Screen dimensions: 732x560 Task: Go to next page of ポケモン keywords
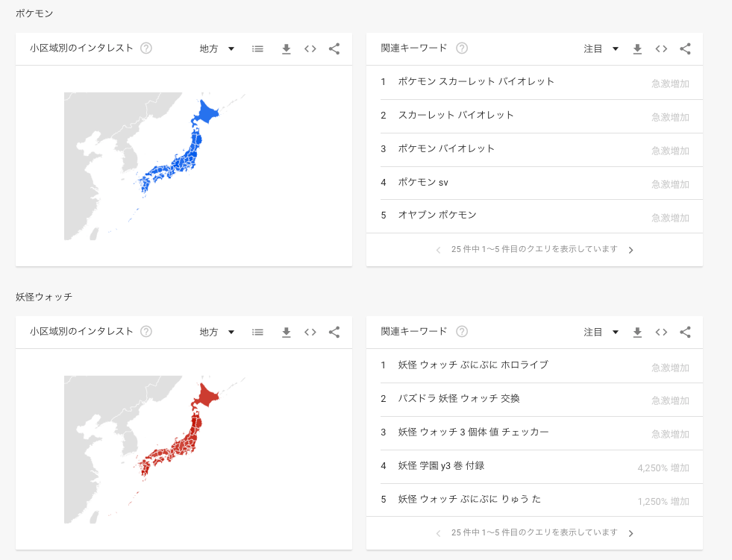631,250
